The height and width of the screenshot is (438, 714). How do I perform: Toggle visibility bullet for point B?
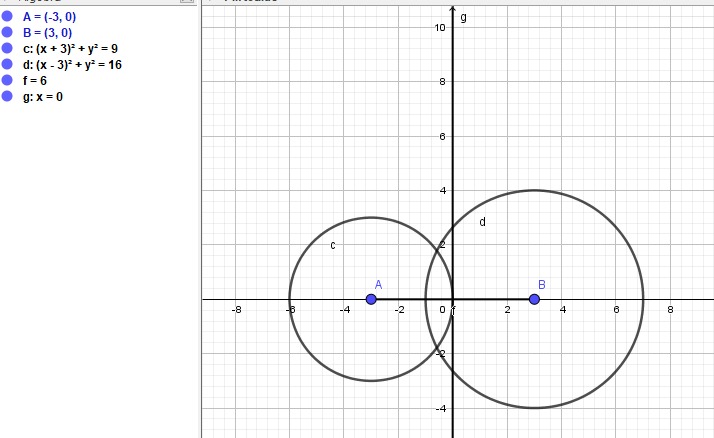point(7,33)
